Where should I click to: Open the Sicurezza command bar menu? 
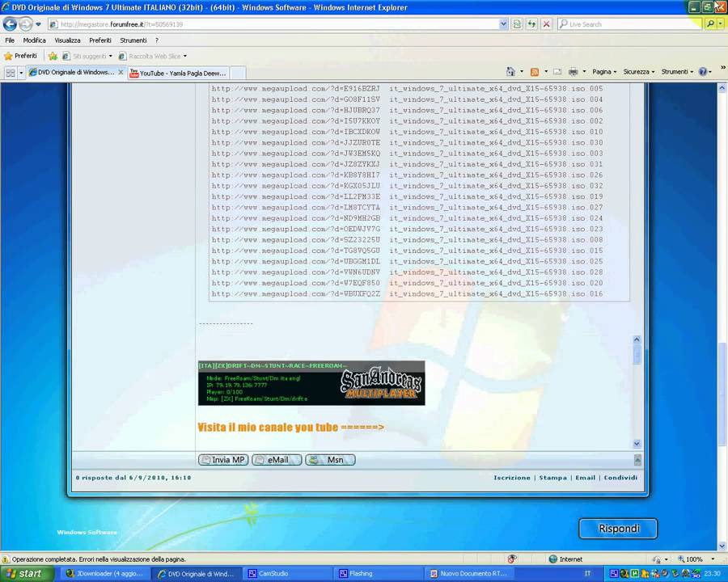point(638,71)
